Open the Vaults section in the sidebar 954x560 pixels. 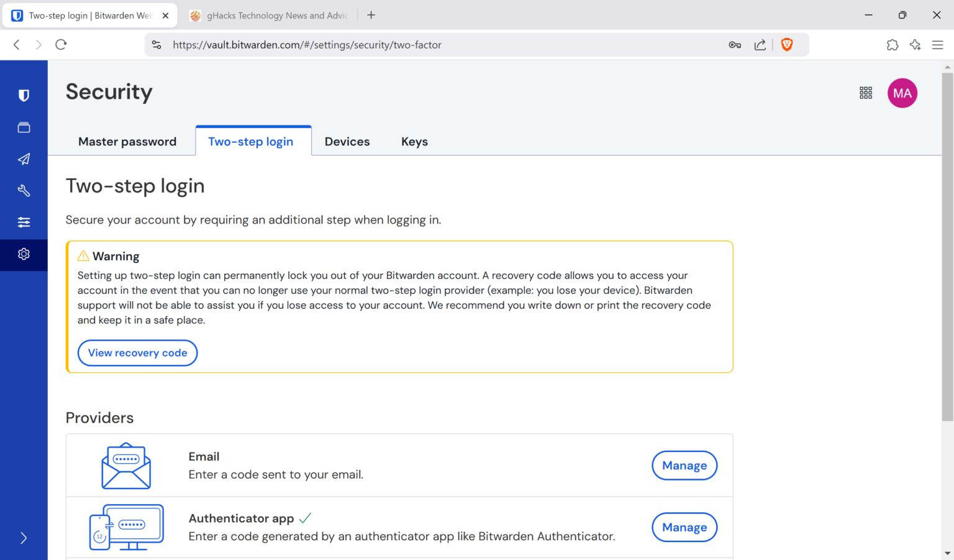pyautogui.click(x=24, y=127)
